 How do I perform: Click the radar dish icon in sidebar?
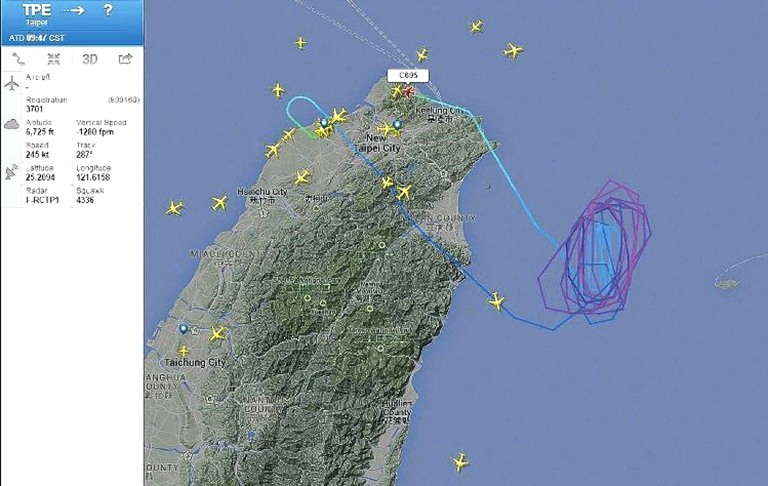(x=12, y=171)
